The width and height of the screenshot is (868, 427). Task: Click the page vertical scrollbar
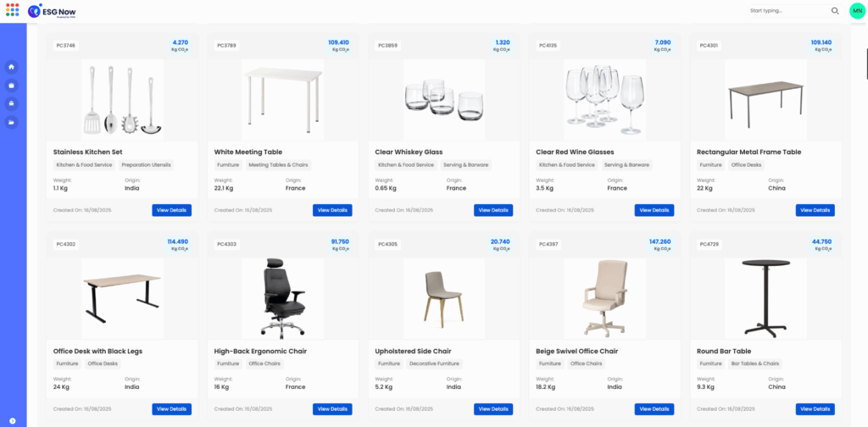point(865,64)
